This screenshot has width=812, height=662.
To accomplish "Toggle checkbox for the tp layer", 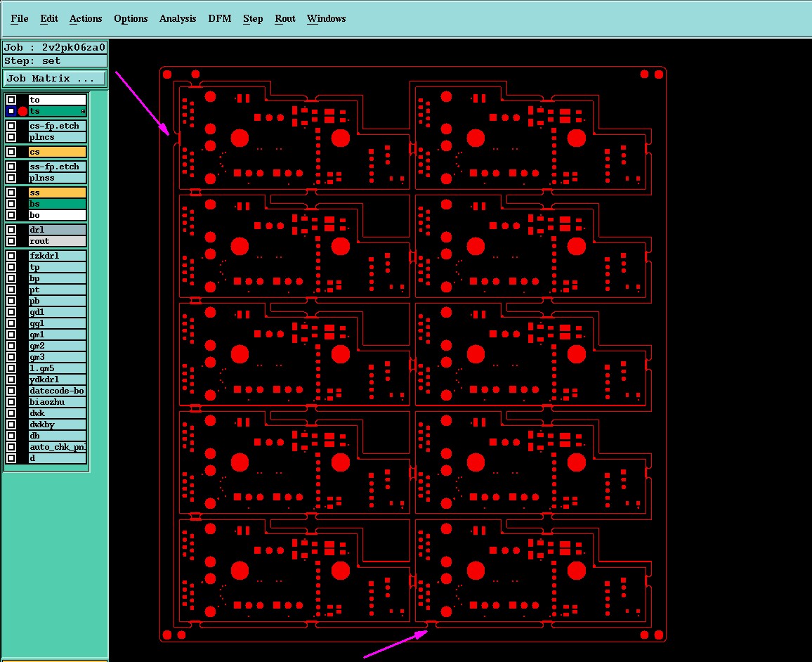I will [x=11, y=267].
